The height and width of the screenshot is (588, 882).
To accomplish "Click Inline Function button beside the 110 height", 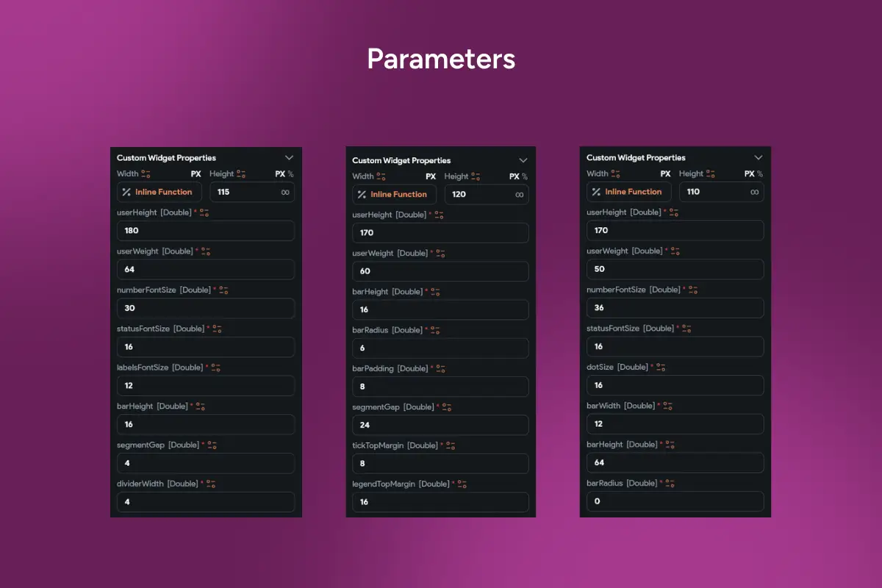I will (x=628, y=192).
